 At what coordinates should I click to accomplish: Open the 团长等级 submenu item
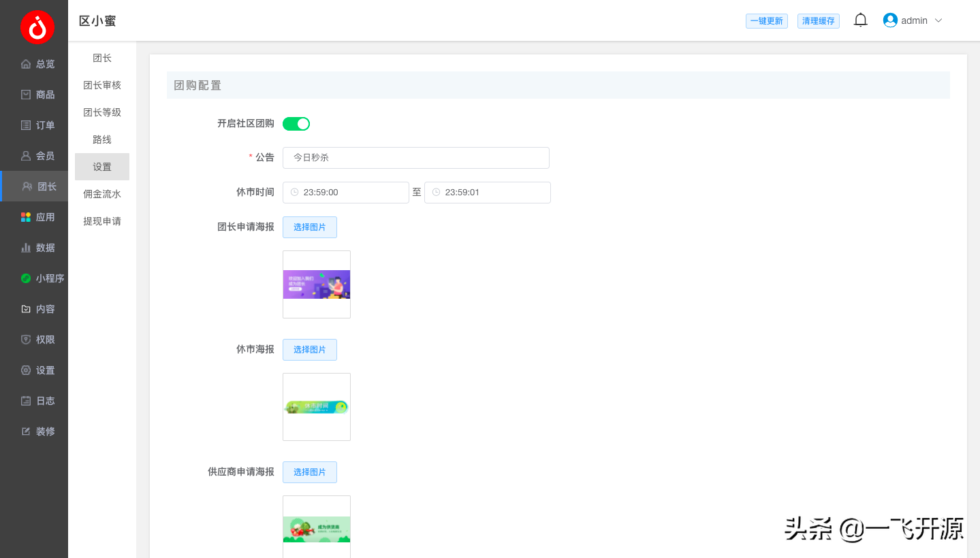pos(102,112)
